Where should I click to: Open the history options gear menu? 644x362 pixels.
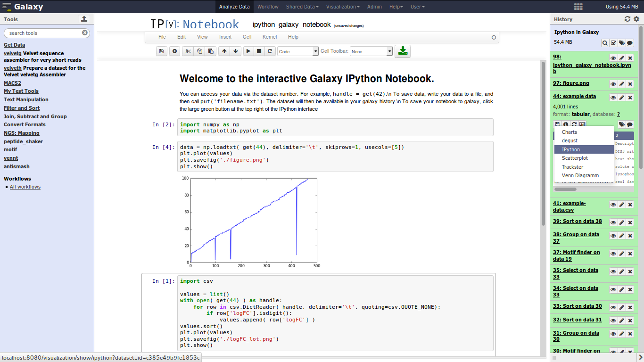(x=636, y=19)
